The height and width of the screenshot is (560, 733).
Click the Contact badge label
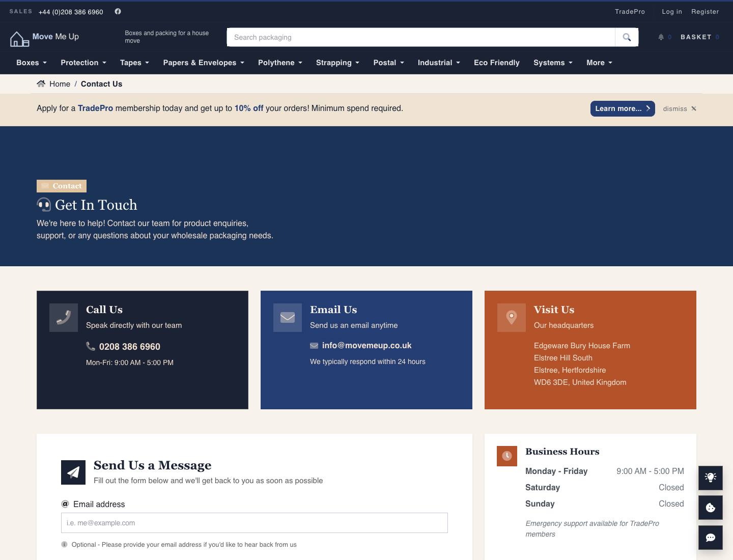coord(62,186)
